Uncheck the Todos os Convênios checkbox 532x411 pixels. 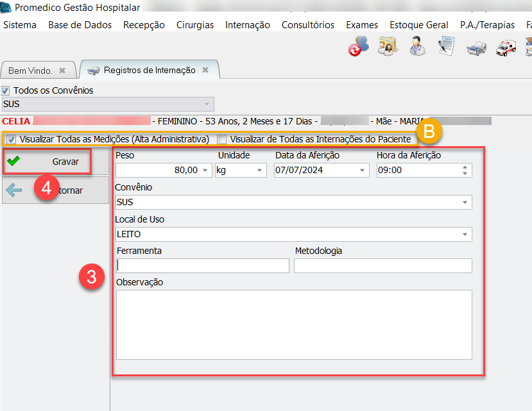point(6,90)
